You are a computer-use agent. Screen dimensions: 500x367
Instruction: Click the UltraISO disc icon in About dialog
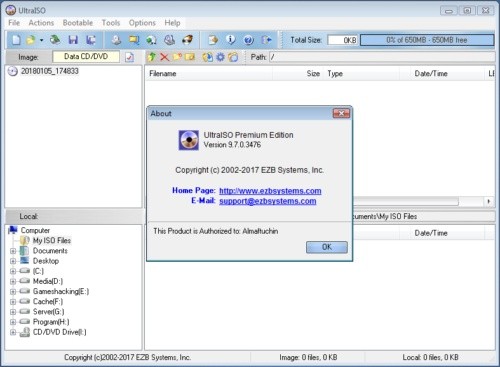click(189, 140)
